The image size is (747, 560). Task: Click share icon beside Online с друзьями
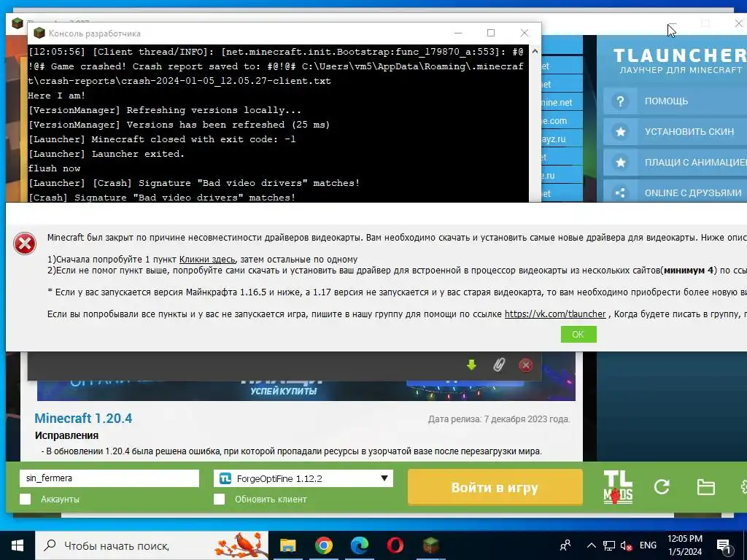point(620,192)
